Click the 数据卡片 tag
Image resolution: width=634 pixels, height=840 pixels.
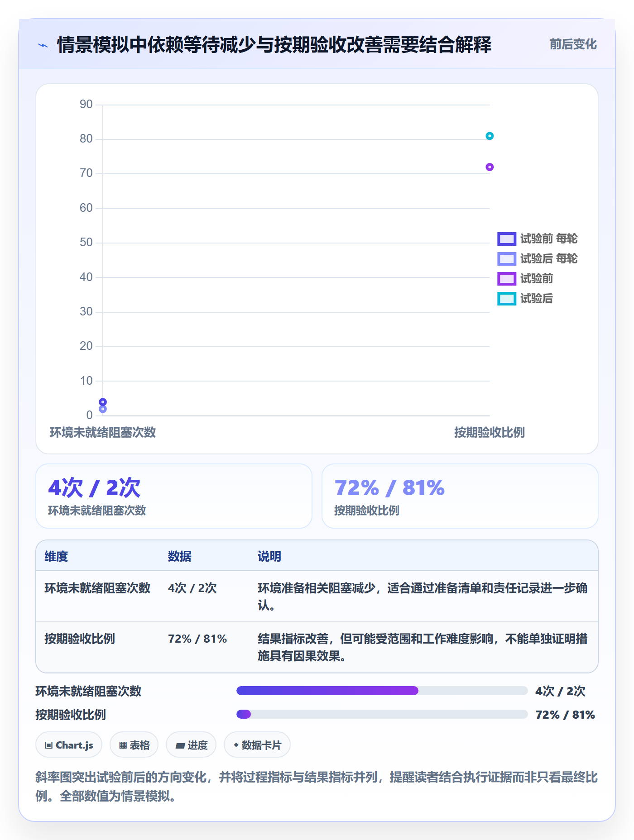[257, 745]
